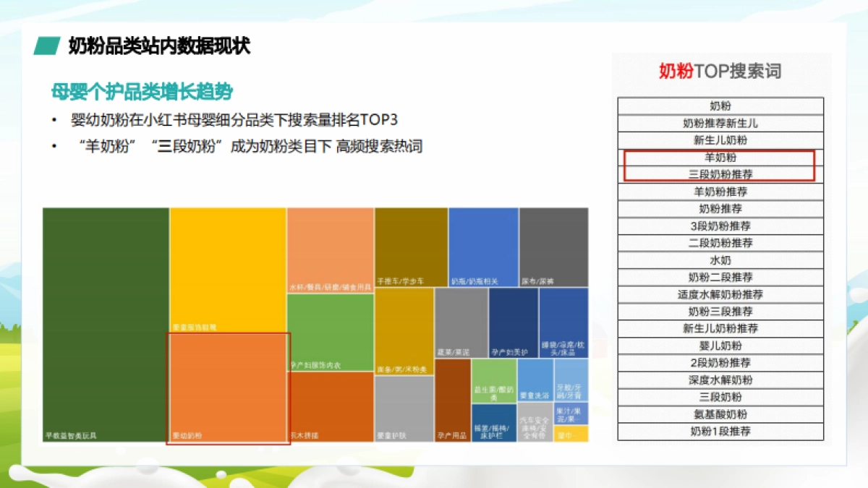The image size is (868, 488).
Task: Select the 手推车/学步车 block in the treemap
Action: [409, 246]
